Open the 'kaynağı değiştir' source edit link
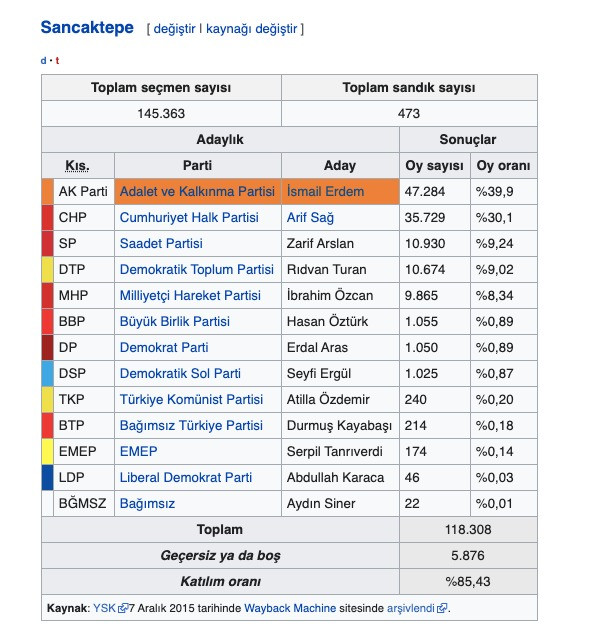This screenshot has height=633, width=612. pyautogui.click(x=252, y=29)
